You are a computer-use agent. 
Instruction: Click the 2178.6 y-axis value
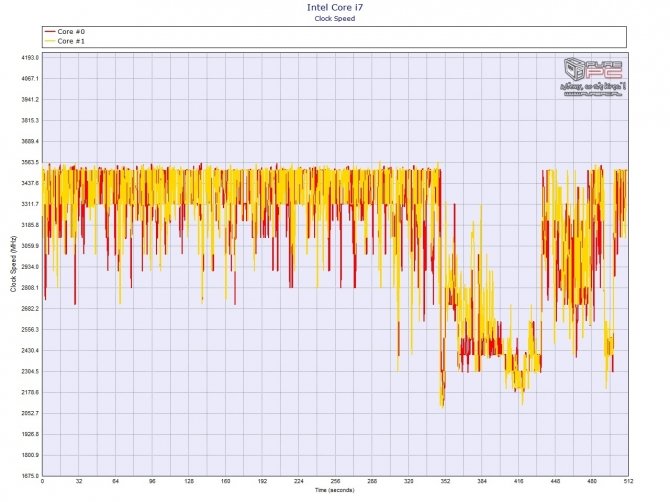click(30, 393)
